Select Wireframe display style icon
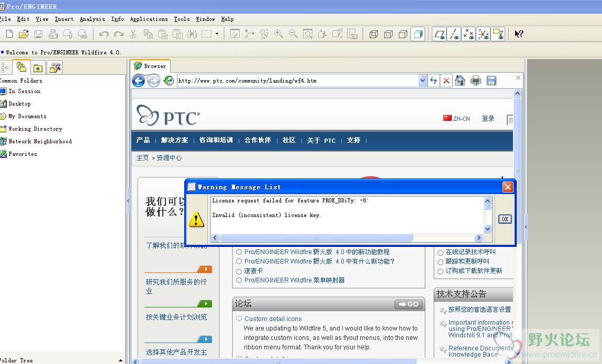 [374, 34]
